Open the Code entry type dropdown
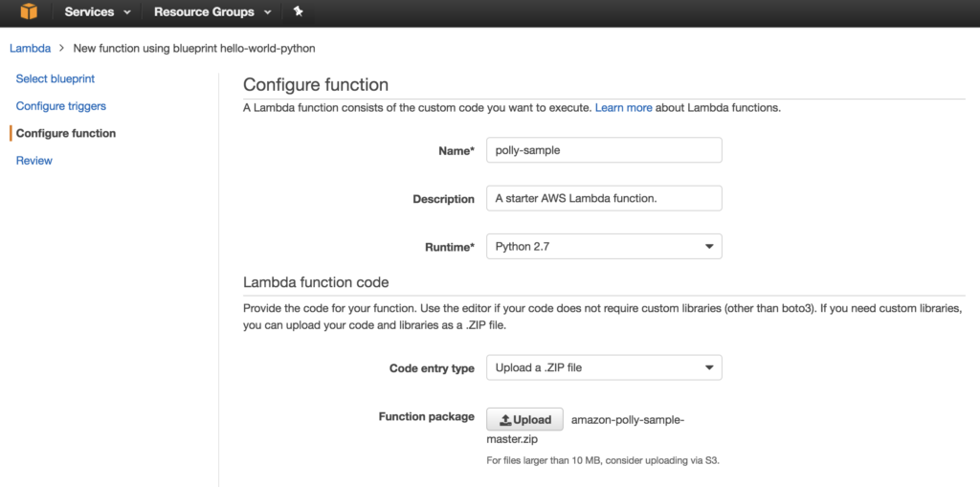The image size is (980, 487). pos(604,367)
